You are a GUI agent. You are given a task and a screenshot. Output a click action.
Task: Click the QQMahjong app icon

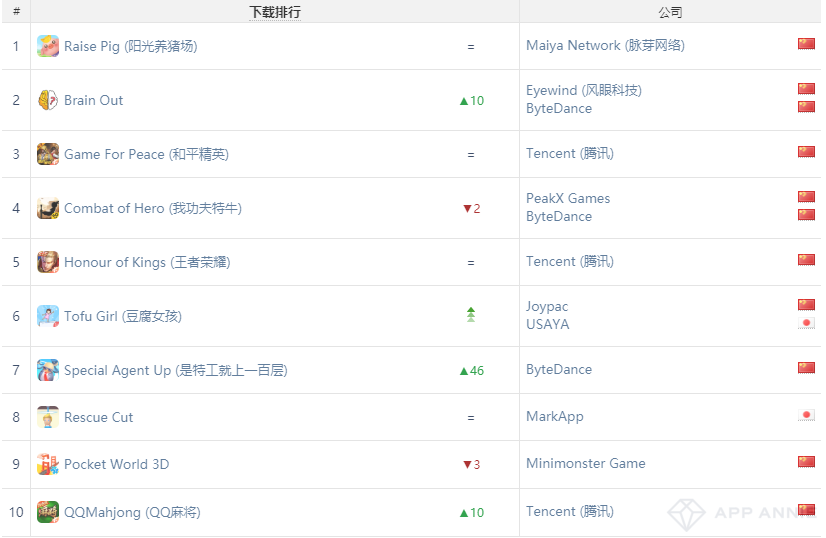(48, 512)
